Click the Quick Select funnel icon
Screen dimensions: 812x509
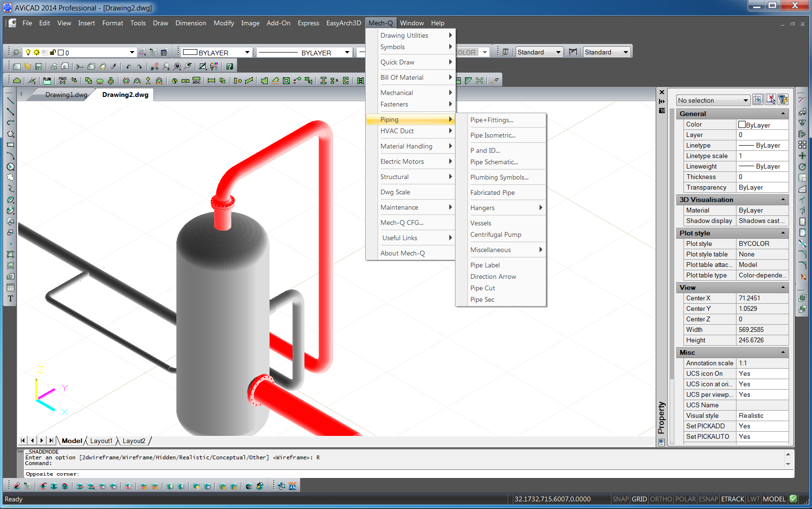pos(783,100)
